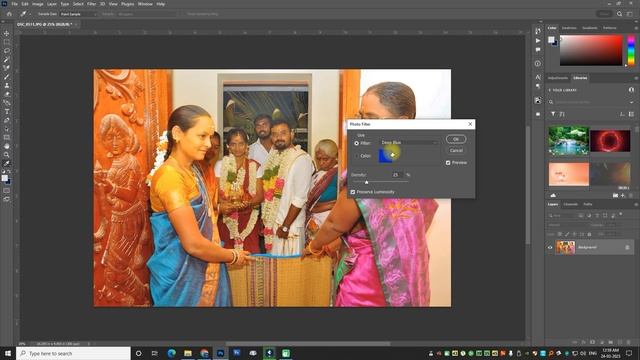
Task: Hide the Background layer with eye icon
Action: [x=550, y=247]
